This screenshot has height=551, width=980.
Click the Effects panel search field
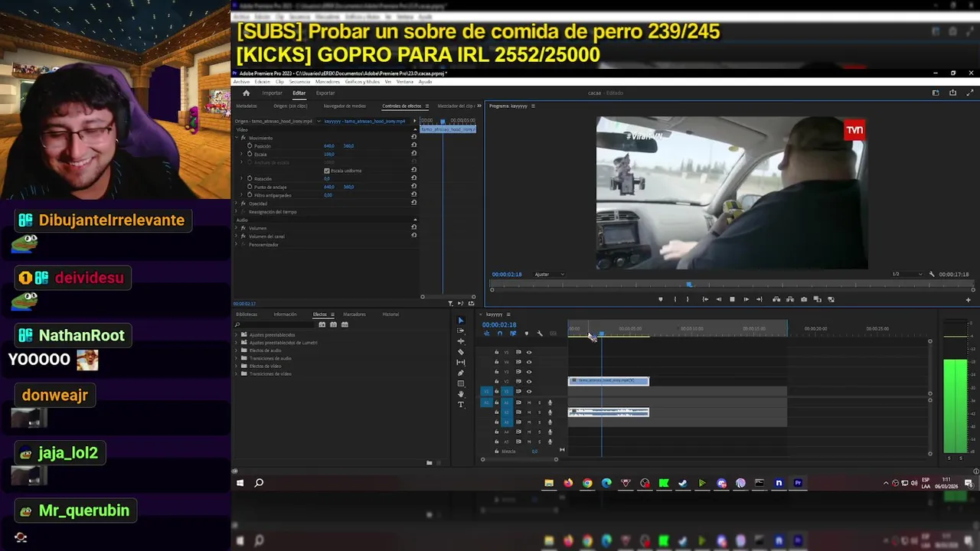pos(276,324)
